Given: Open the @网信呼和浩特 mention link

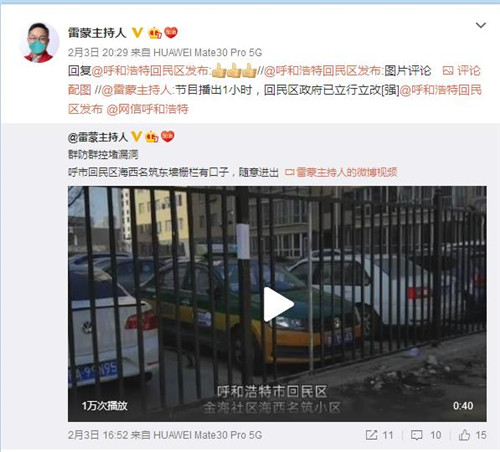Looking at the screenshot, I should click(148, 109).
